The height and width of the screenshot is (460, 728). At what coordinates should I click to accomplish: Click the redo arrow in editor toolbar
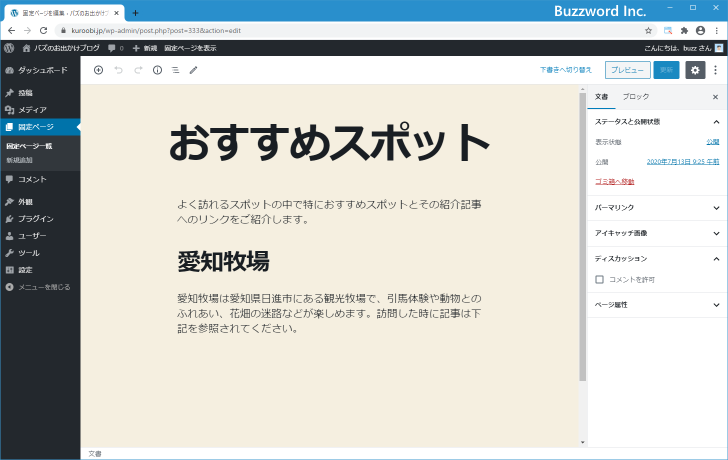pyautogui.click(x=138, y=70)
